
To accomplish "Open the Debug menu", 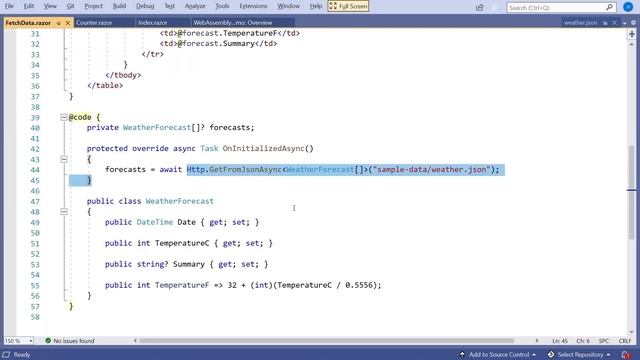I will 145,6.
